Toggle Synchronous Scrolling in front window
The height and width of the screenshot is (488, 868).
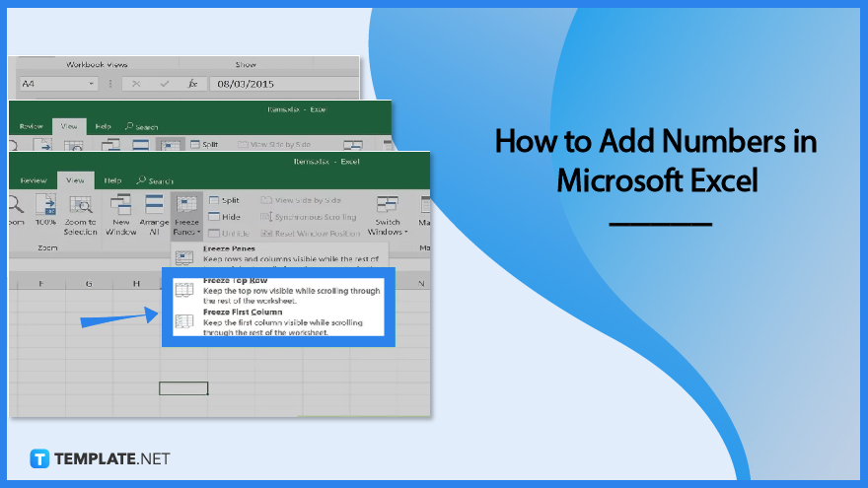pos(309,217)
